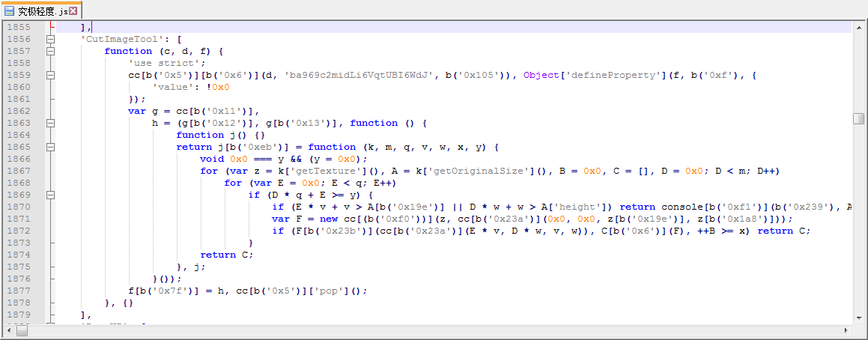Image resolution: width=868 pixels, height=340 pixels.
Task: Click the Object keyword on line 1859
Action: pyautogui.click(x=541, y=76)
